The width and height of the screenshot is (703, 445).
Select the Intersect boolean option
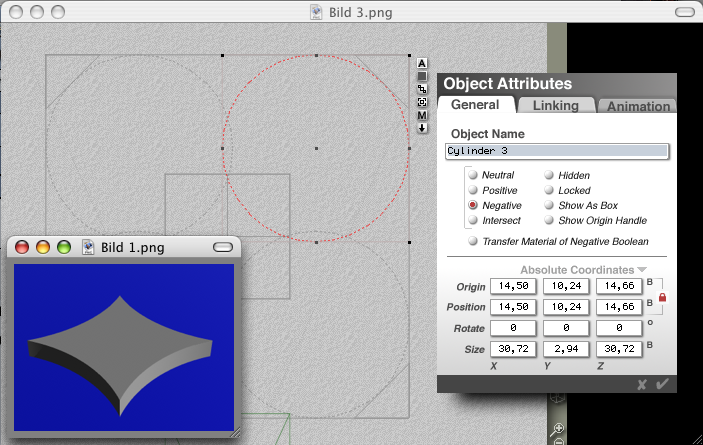click(x=473, y=220)
